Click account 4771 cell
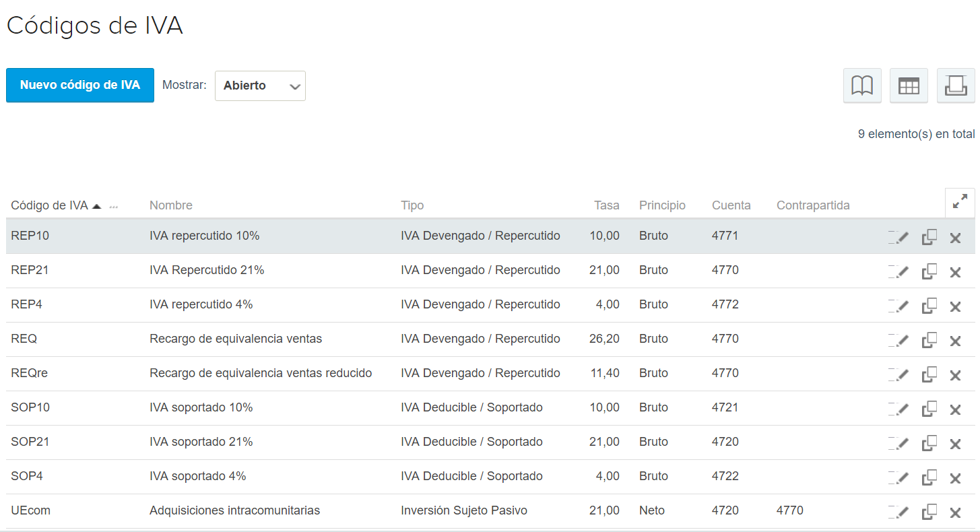The image size is (980, 532). pos(725,236)
